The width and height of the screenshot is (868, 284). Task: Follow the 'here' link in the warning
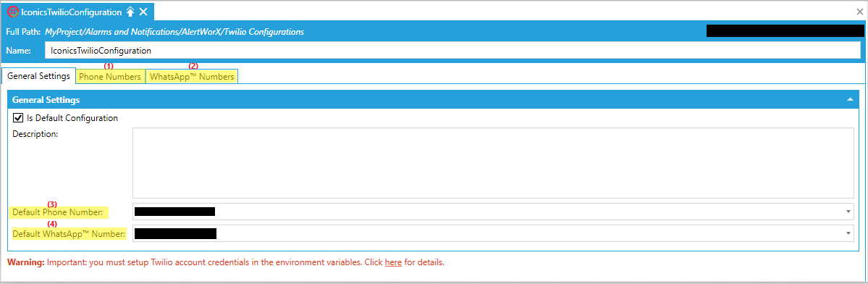393,262
